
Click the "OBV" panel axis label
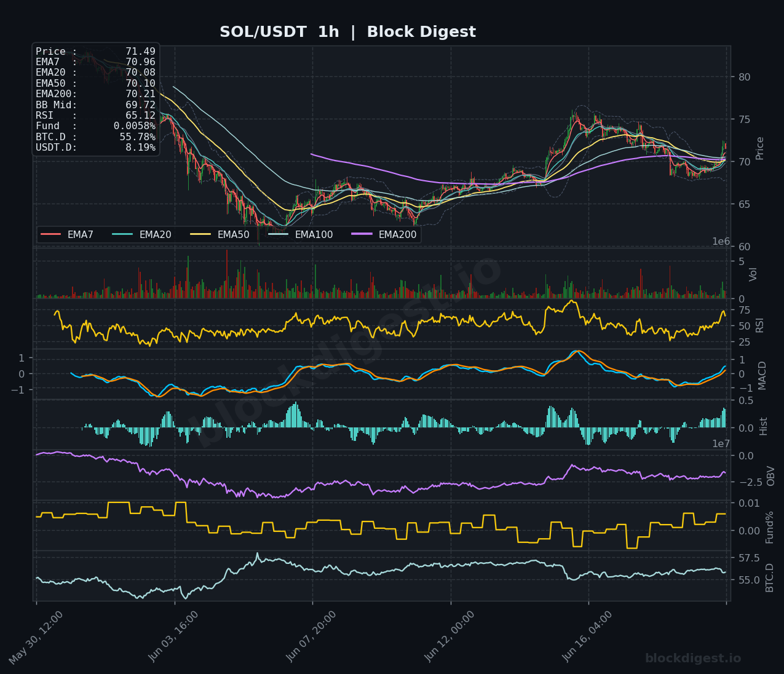[x=770, y=476]
